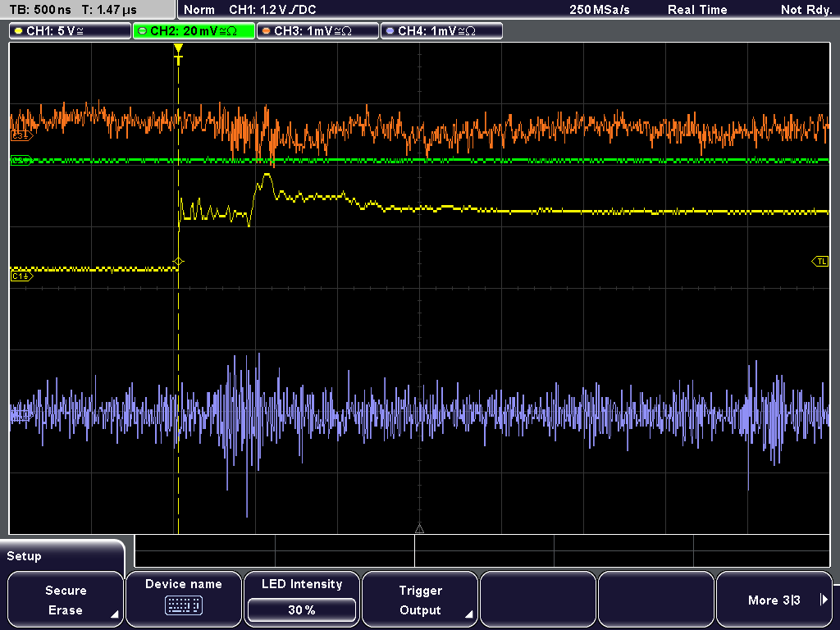The image size is (840, 630).
Task: Click the Real Time acquisition label
Action: pos(697,10)
